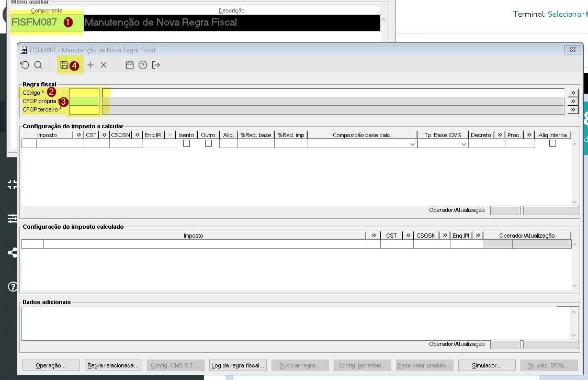Image resolution: width=588 pixels, height=380 pixels.
Task: Open Regra relacionada... button
Action: click(113, 365)
